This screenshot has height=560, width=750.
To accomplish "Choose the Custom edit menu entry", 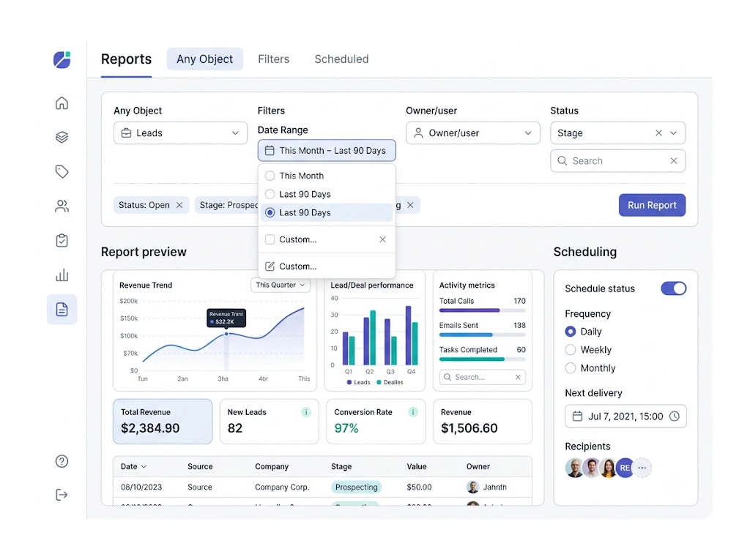I will 327,266.
